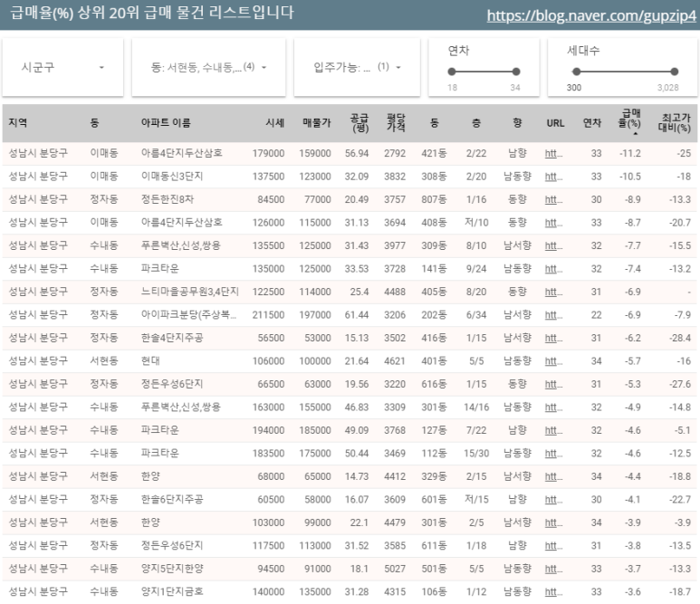Open URL link for 이매동신3단지 row
Viewport: 700px width, 604px height.
[553, 177]
